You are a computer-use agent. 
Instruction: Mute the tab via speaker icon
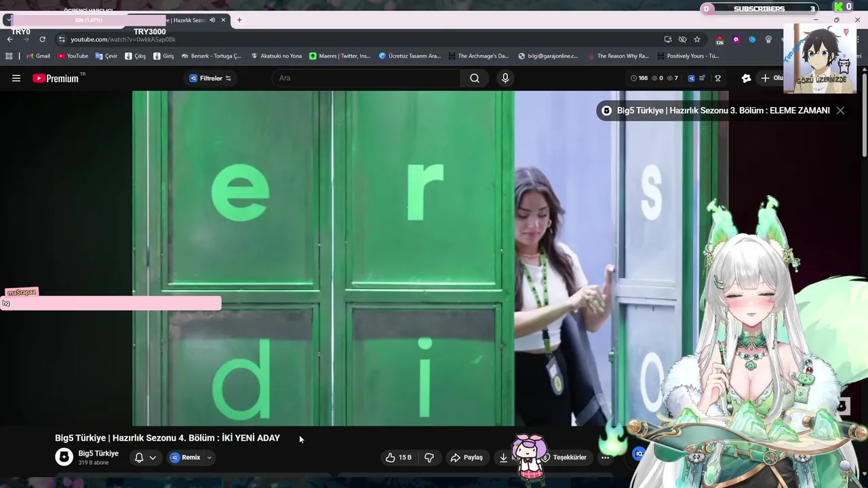coord(212,20)
